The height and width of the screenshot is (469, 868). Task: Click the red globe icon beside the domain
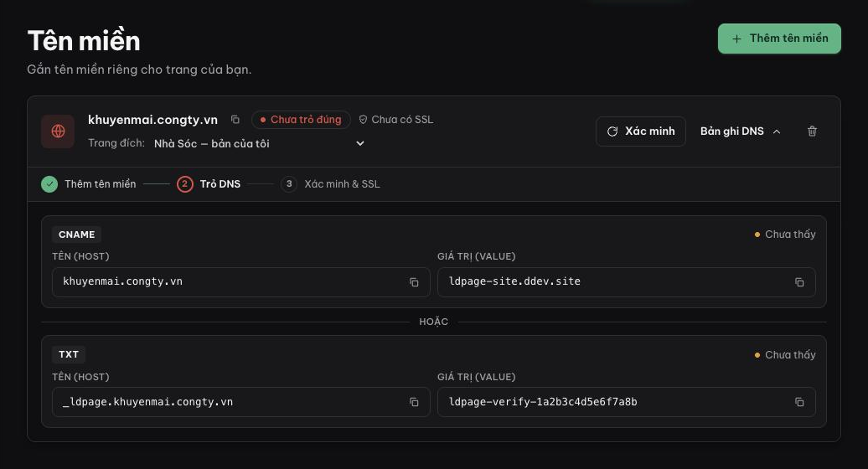click(58, 131)
